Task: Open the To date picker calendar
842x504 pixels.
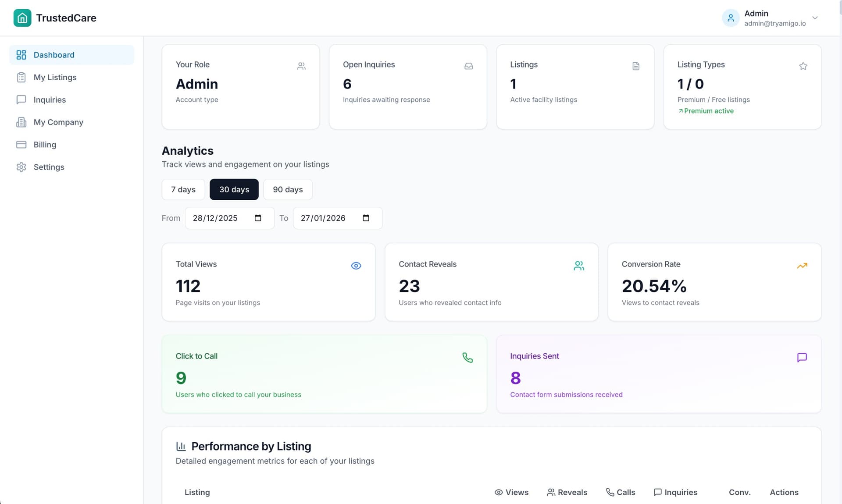Action: pos(366,218)
